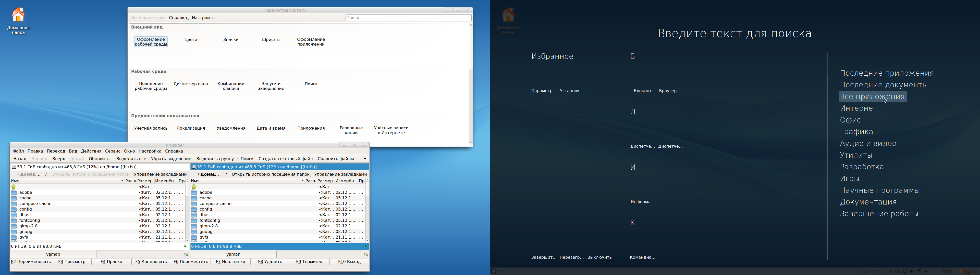
Task: Open the Оформление рабочей среды settings item
Action: pyautogui.click(x=151, y=42)
